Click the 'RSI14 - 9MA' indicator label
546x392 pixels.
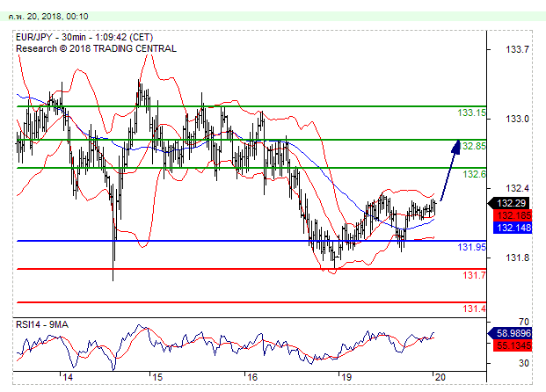point(42,324)
